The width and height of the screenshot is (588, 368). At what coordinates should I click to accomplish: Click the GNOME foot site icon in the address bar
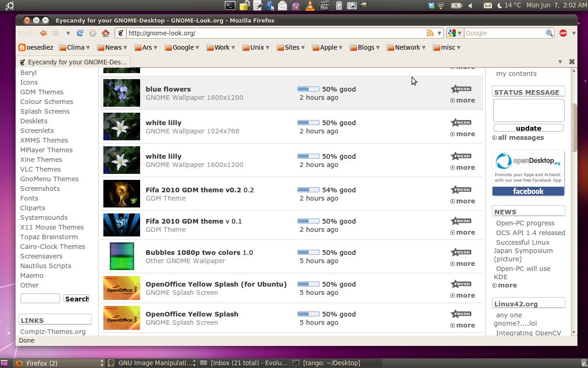click(121, 33)
